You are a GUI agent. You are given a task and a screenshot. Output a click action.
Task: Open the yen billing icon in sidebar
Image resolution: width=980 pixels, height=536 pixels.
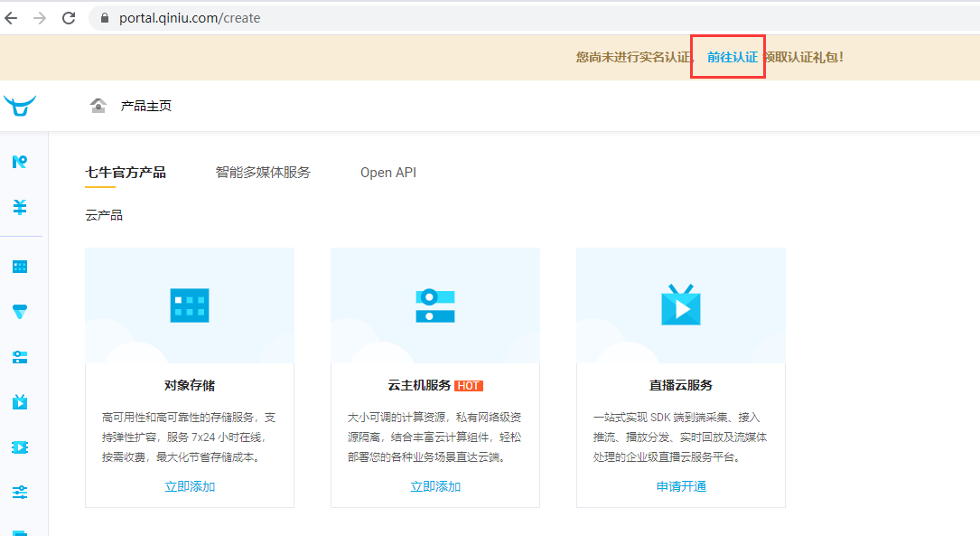pos(19,207)
